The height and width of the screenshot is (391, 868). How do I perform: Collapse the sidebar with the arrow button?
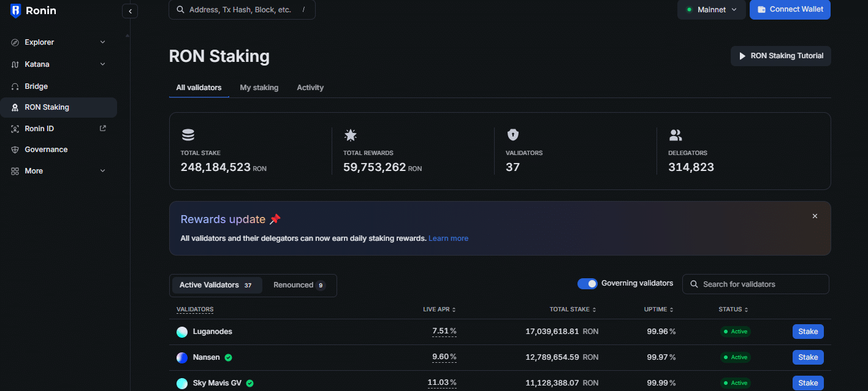pos(130,11)
